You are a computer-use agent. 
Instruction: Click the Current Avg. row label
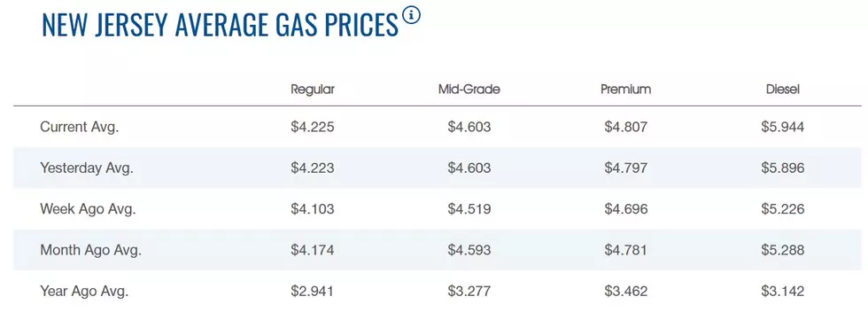[x=80, y=128]
